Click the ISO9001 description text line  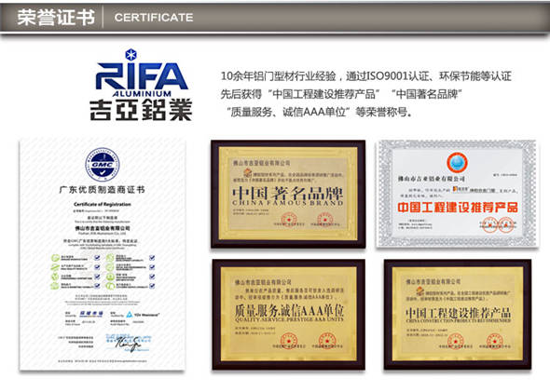pyautogui.click(x=365, y=76)
